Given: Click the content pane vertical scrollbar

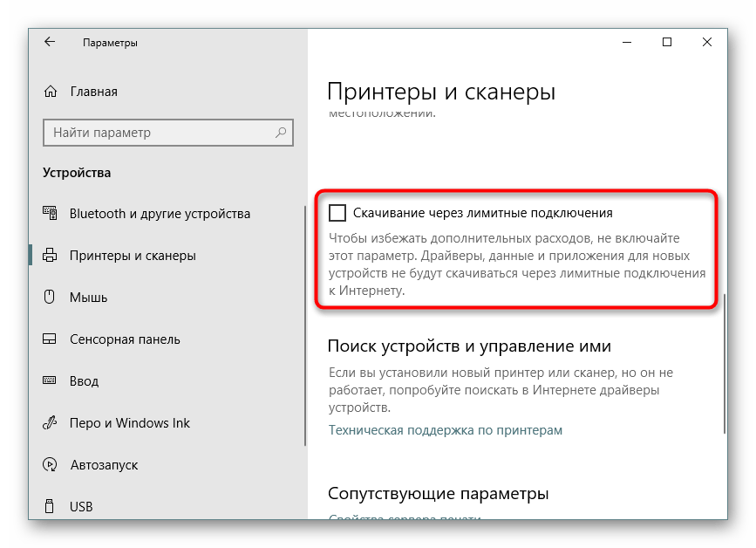Looking at the screenshot, I should point(725,363).
